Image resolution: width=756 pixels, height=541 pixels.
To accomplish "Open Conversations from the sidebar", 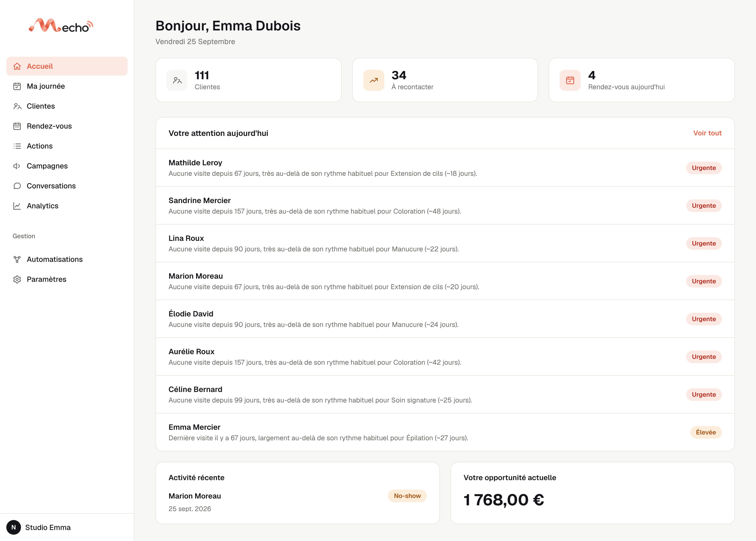I will click(67, 186).
